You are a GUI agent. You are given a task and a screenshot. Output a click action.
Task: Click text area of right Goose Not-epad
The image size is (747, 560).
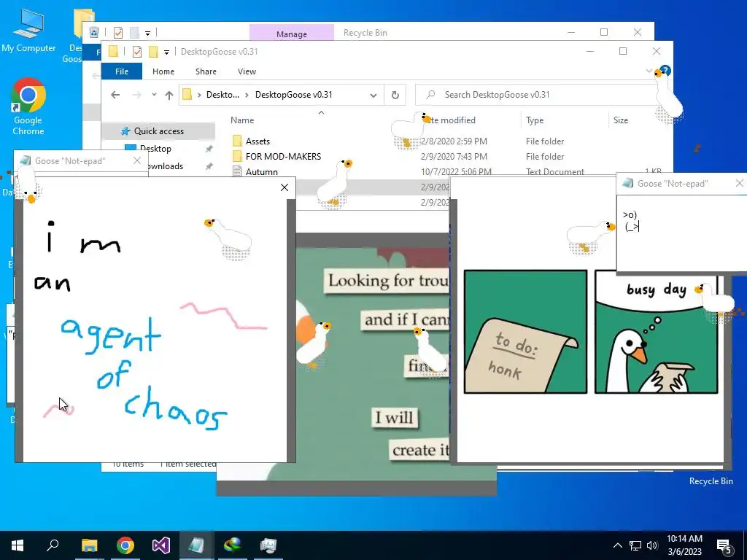pos(682,233)
